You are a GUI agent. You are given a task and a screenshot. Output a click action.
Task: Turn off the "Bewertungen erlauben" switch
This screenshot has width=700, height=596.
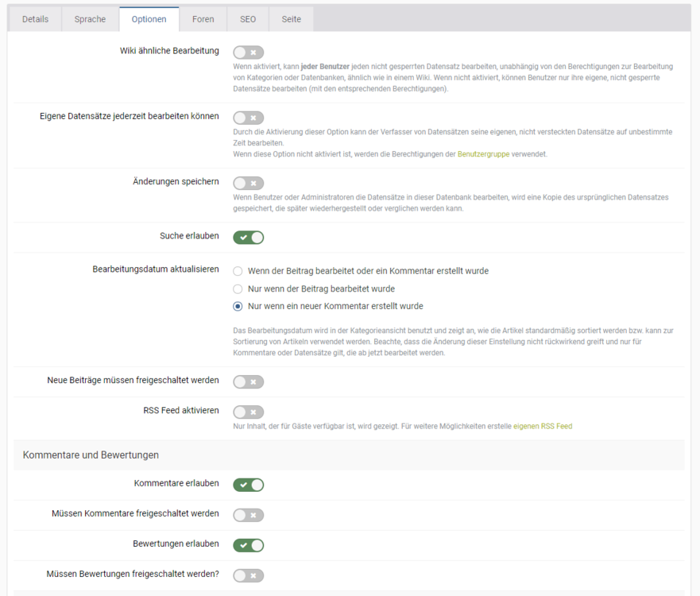pyautogui.click(x=248, y=545)
